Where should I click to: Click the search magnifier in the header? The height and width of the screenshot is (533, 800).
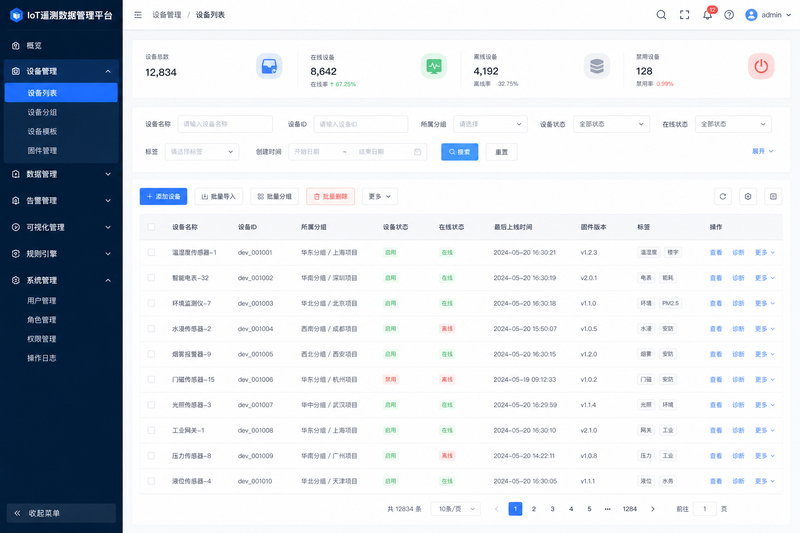[661, 15]
